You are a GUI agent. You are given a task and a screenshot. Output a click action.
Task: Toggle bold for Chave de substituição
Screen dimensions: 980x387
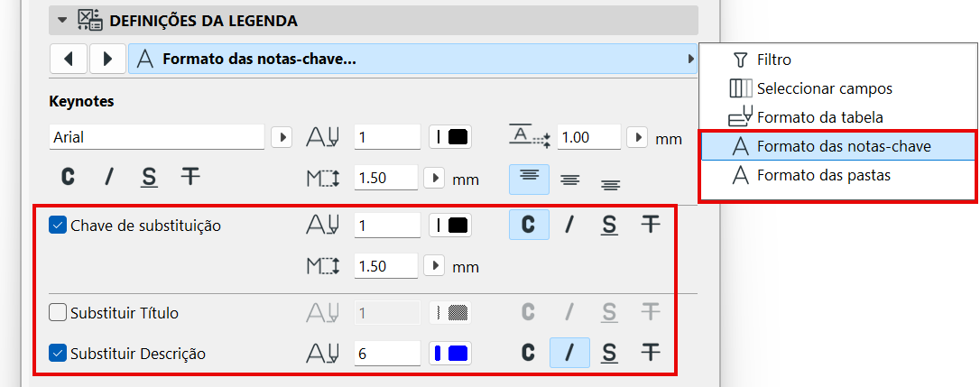tap(530, 226)
